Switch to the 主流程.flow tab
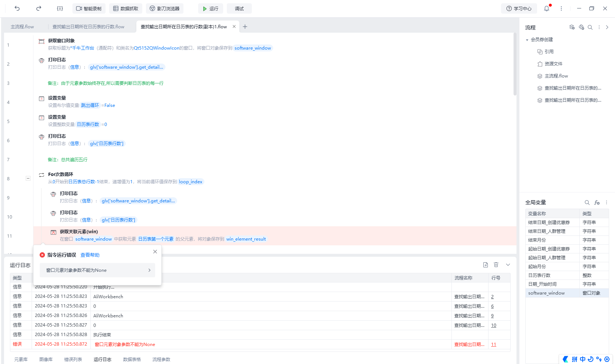The image size is (615, 364). coord(22,27)
